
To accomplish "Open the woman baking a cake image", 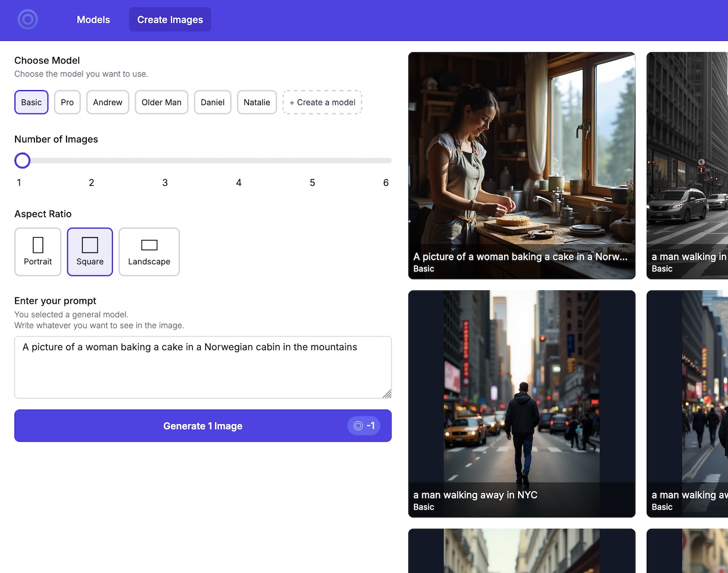I will pyautogui.click(x=522, y=165).
